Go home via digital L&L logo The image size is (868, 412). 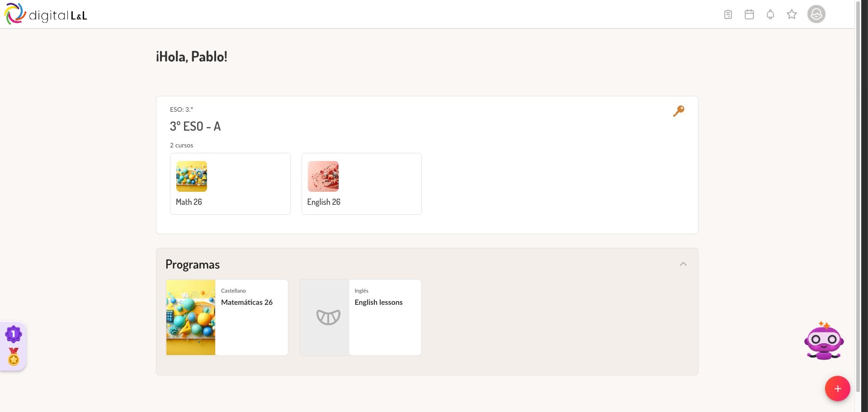pyautogui.click(x=46, y=14)
